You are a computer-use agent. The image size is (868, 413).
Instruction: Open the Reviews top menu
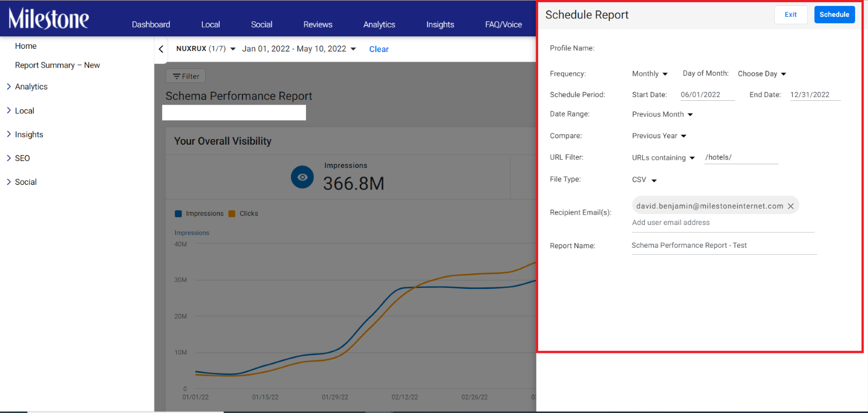click(318, 24)
